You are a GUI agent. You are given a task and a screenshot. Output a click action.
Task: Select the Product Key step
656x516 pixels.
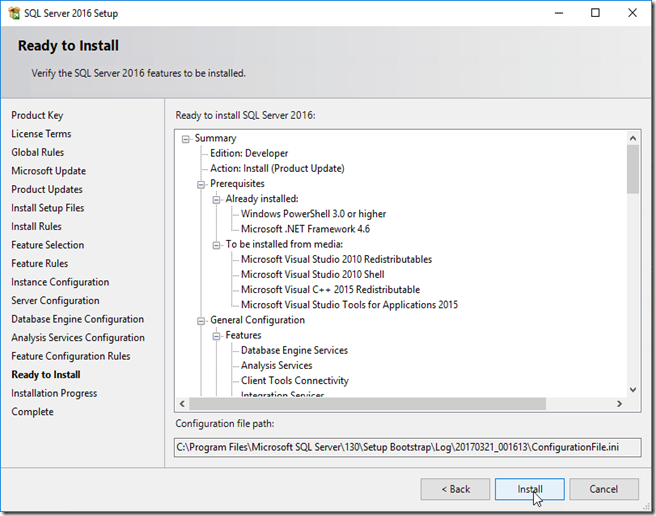37,115
